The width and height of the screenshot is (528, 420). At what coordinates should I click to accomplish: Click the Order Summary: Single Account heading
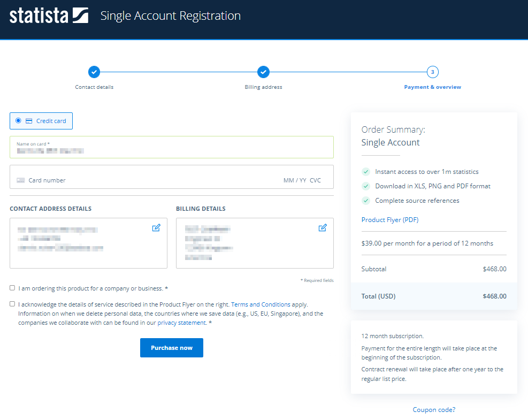point(393,136)
